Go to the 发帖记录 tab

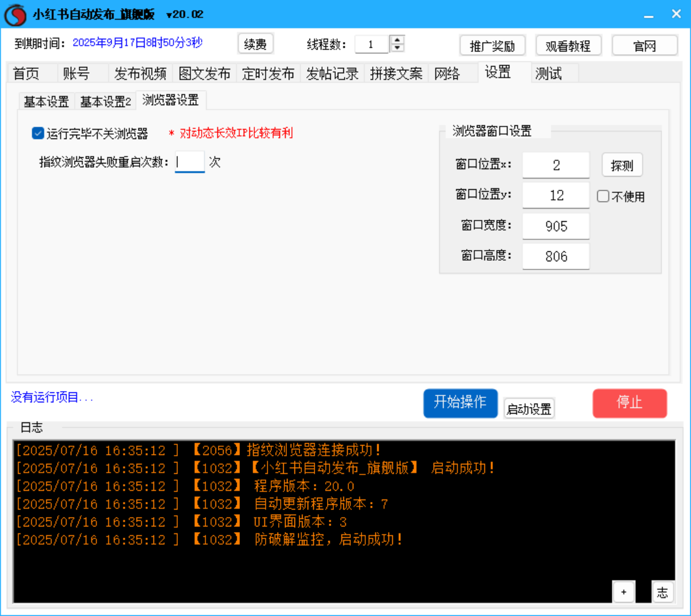[x=332, y=73]
